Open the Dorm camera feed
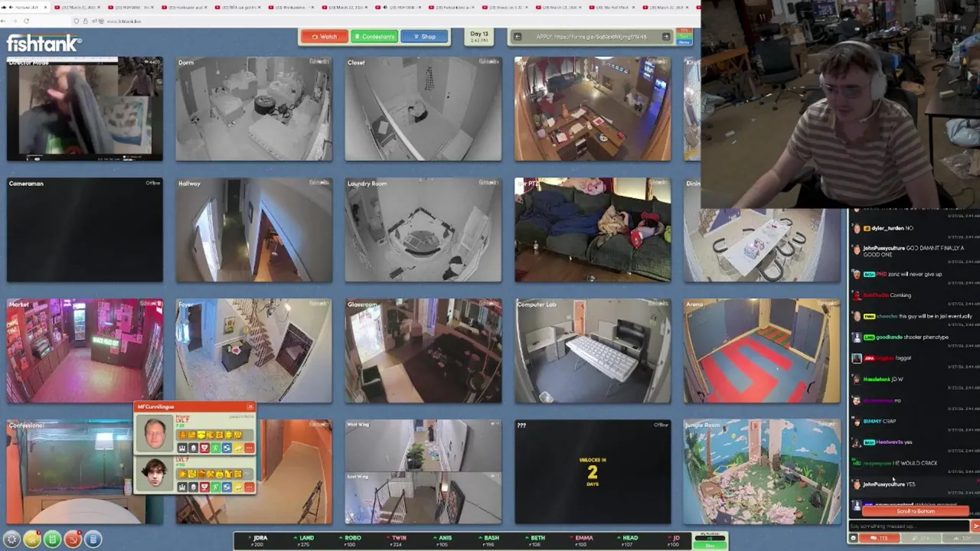 [254, 109]
